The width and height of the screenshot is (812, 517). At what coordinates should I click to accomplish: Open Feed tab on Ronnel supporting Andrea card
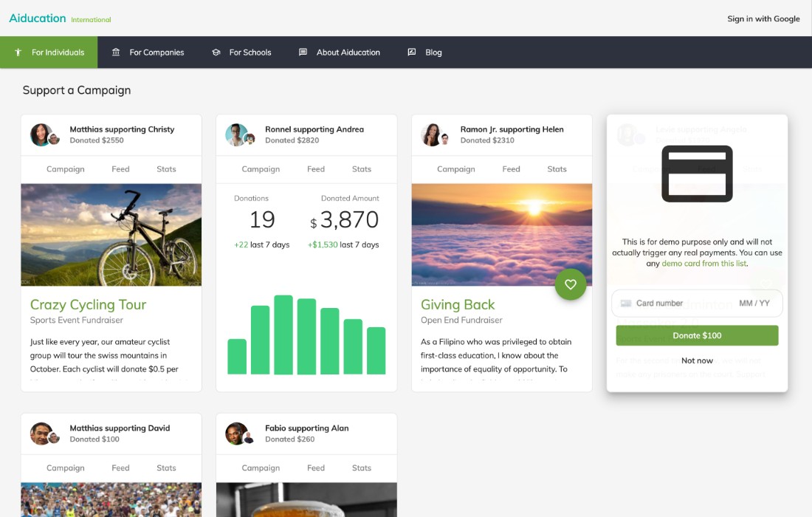click(x=316, y=169)
